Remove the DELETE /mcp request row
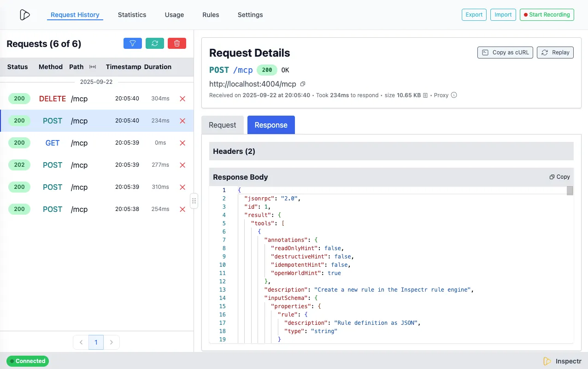Image resolution: width=588 pixels, height=369 pixels. pyautogui.click(x=182, y=99)
